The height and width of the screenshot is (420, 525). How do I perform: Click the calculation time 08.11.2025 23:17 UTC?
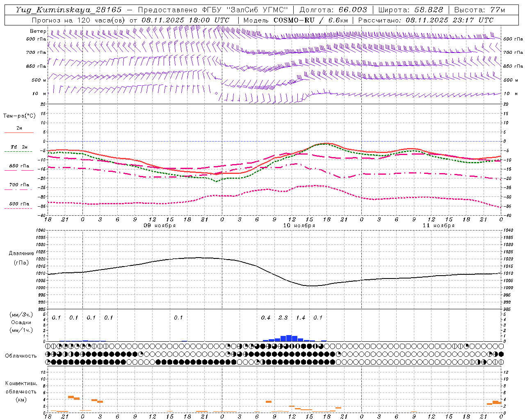(x=450, y=20)
